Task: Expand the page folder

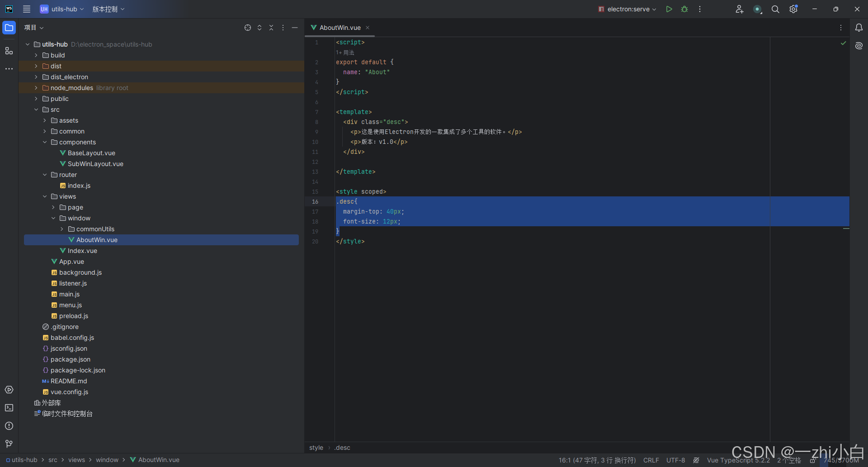Action: 53,207
